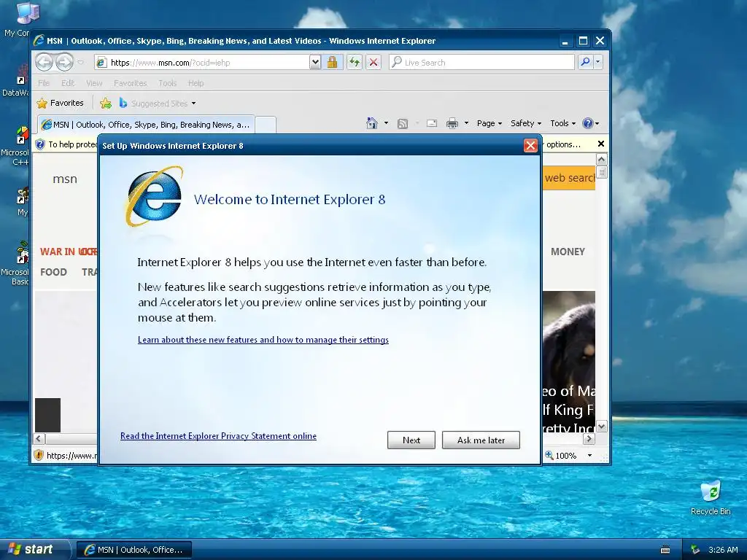
Task: Click the magnifier Search button
Action: click(586, 62)
